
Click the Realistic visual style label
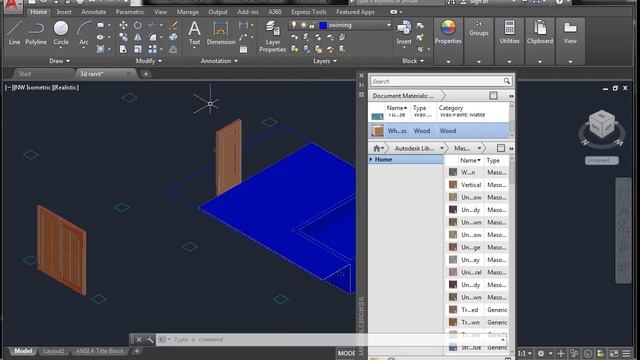pyautogui.click(x=65, y=87)
